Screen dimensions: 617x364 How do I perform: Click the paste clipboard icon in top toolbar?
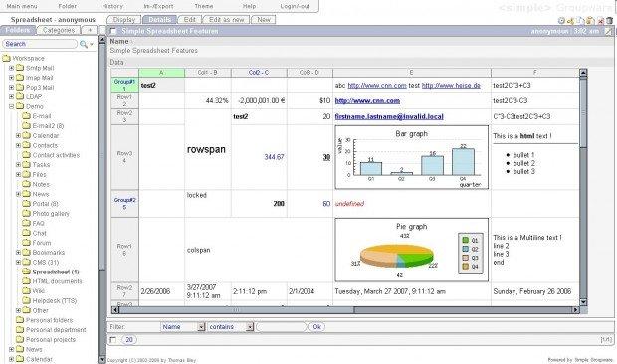(590, 20)
